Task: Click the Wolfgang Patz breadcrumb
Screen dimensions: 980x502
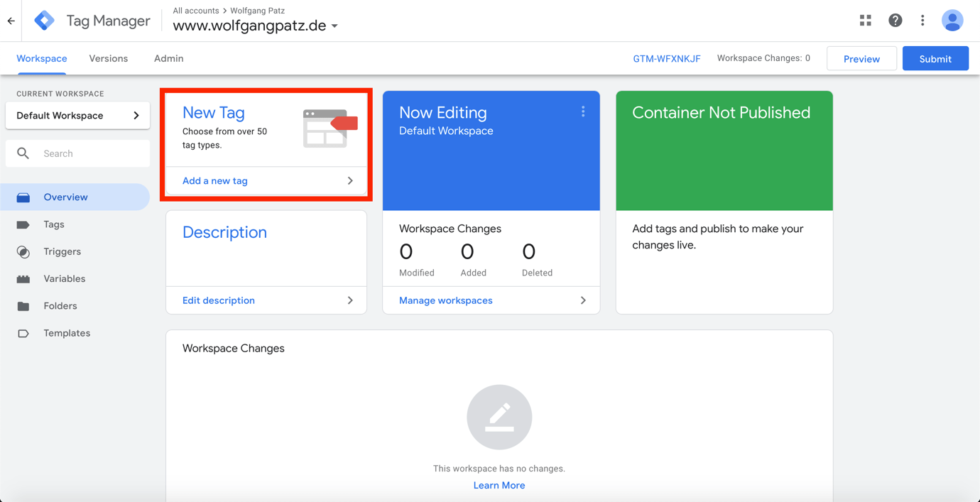Action: click(258, 11)
